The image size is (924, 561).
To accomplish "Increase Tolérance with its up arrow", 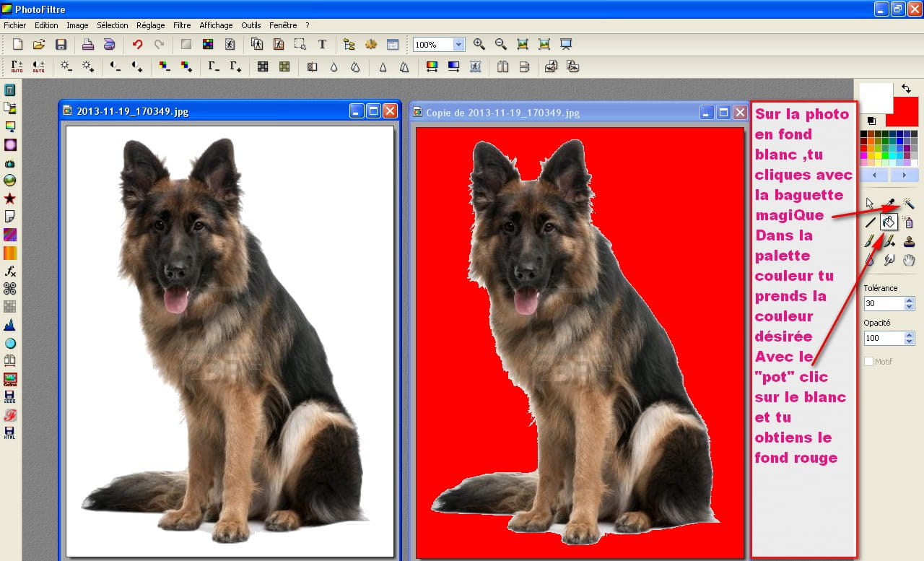I will tap(910, 300).
